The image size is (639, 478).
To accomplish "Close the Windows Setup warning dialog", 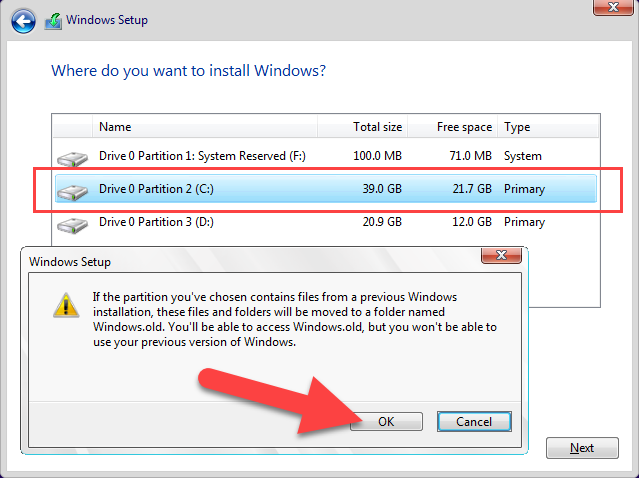I will click(x=501, y=256).
